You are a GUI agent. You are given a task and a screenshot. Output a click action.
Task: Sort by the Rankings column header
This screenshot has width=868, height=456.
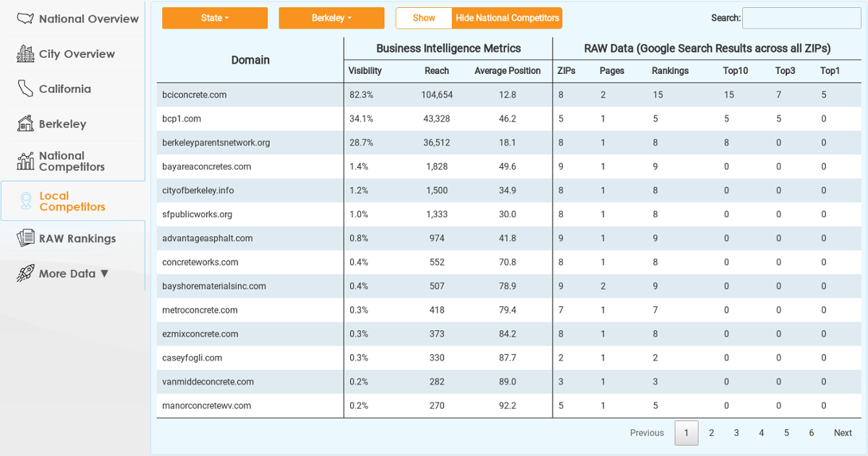click(x=671, y=71)
